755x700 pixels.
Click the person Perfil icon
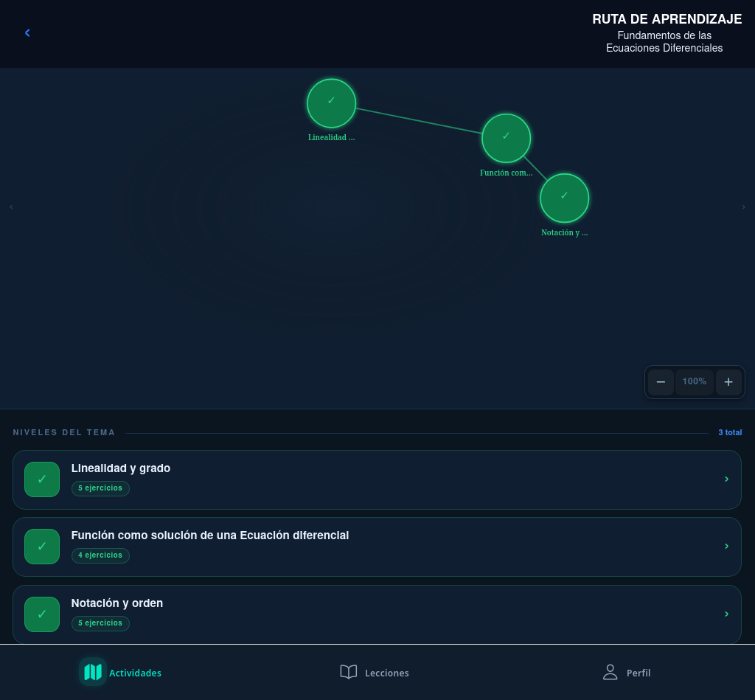(x=610, y=672)
